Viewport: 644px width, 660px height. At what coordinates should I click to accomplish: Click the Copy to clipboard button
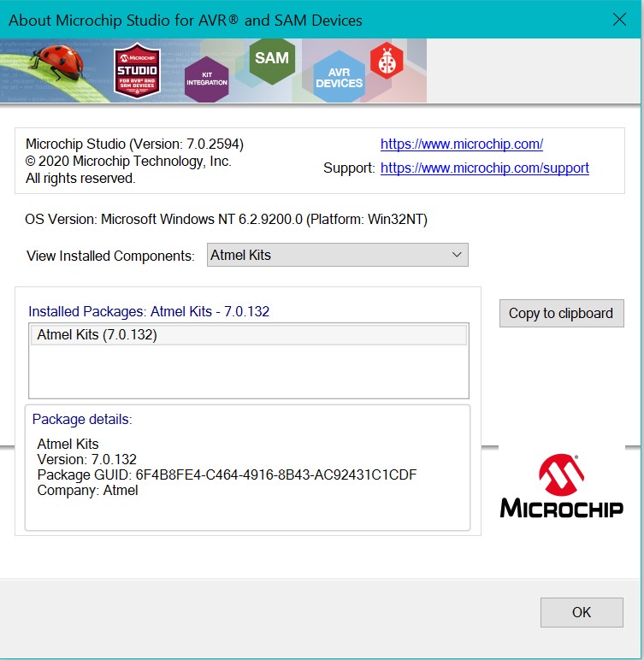561,313
